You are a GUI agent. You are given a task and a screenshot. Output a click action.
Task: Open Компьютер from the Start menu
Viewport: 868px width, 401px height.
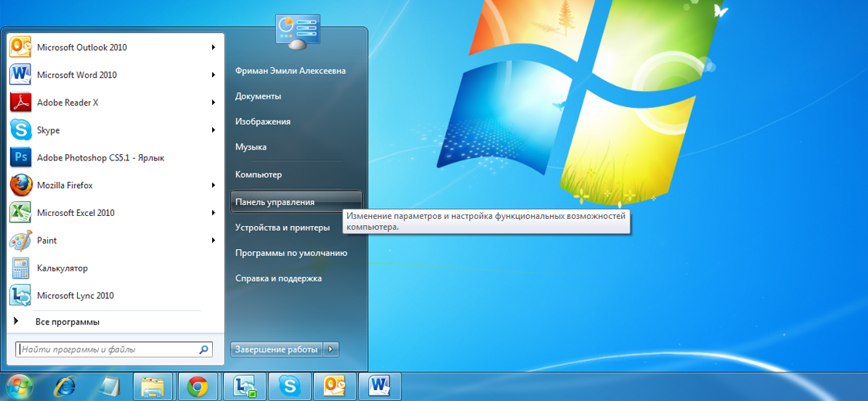pyautogui.click(x=258, y=175)
